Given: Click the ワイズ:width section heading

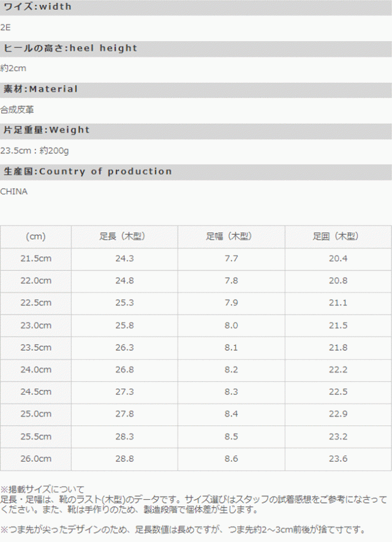Looking at the screenshot, I should [38, 7].
